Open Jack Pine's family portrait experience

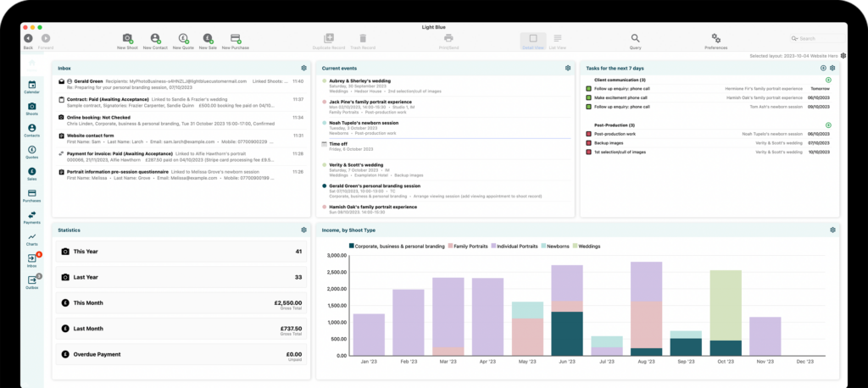(x=446, y=106)
